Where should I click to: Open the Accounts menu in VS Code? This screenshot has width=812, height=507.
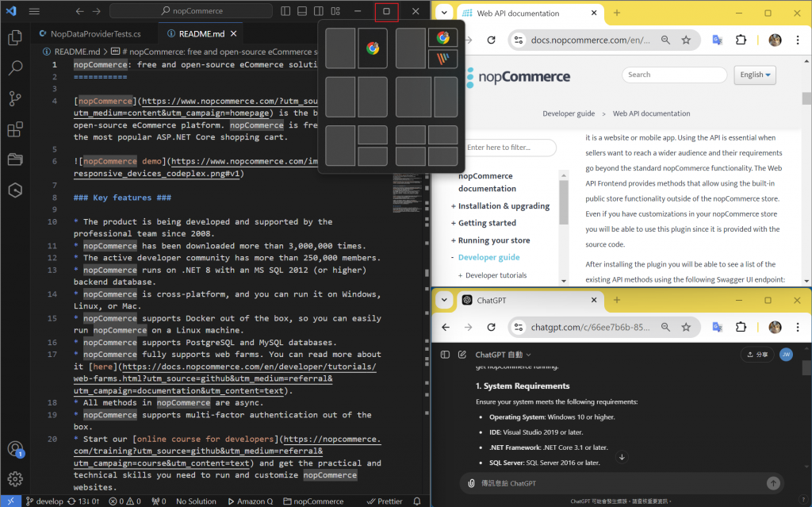click(x=15, y=449)
